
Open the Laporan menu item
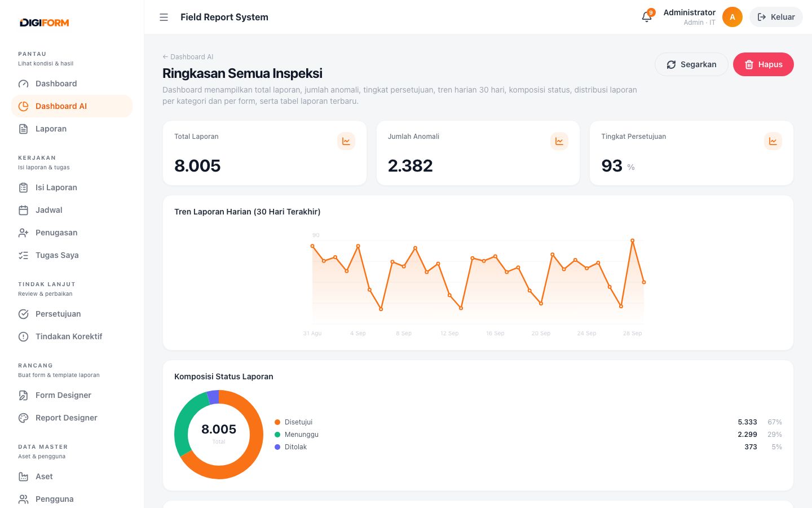coord(72,129)
